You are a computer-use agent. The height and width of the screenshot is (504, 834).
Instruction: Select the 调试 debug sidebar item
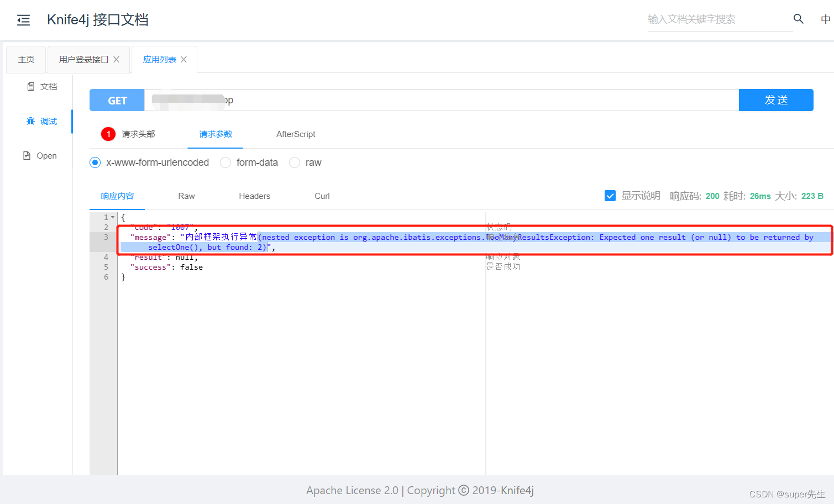[42, 122]
